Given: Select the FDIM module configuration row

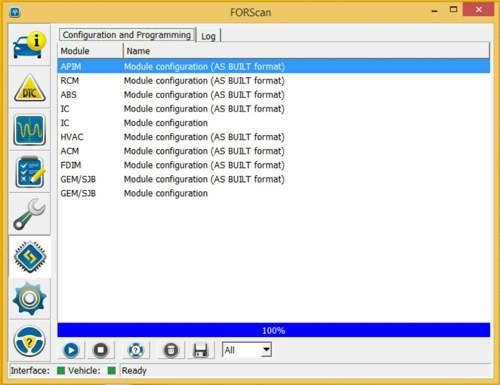Looking at the screenshot, I should click(274, 165).
